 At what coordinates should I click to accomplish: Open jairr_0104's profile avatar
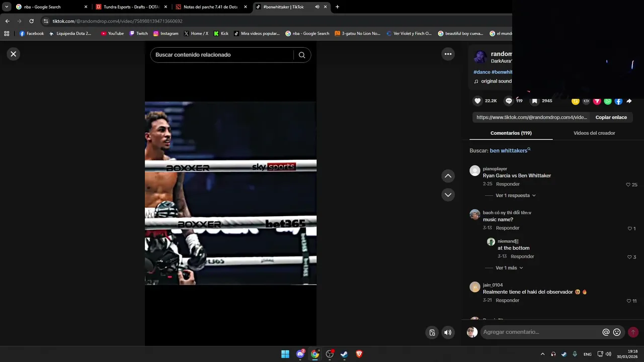(475, 287)
